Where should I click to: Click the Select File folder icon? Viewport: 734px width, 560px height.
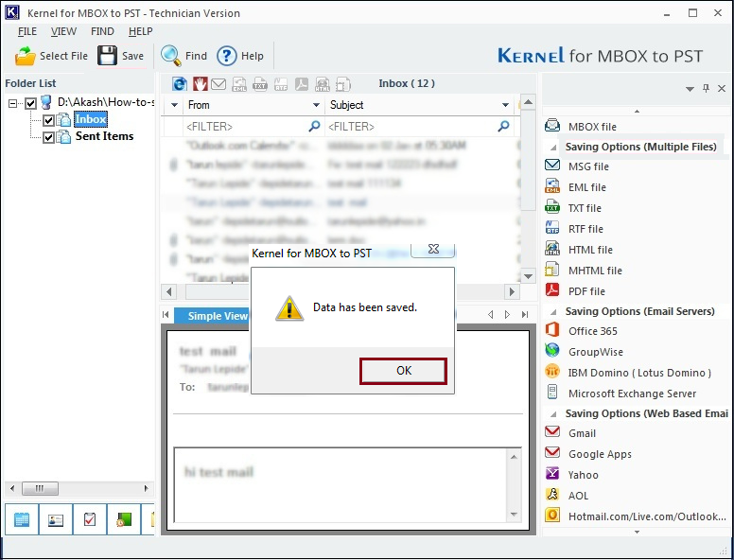click(x=25, y=56)
